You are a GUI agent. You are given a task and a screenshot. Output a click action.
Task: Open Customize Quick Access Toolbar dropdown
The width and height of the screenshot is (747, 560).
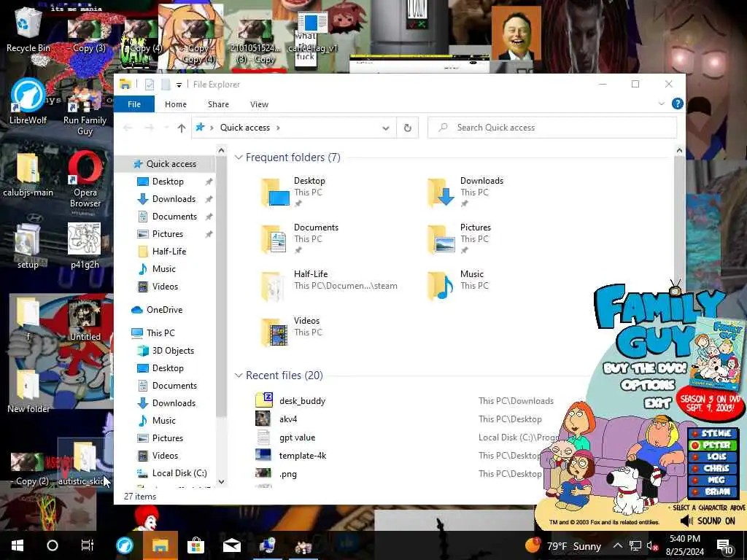coord(179,85)
